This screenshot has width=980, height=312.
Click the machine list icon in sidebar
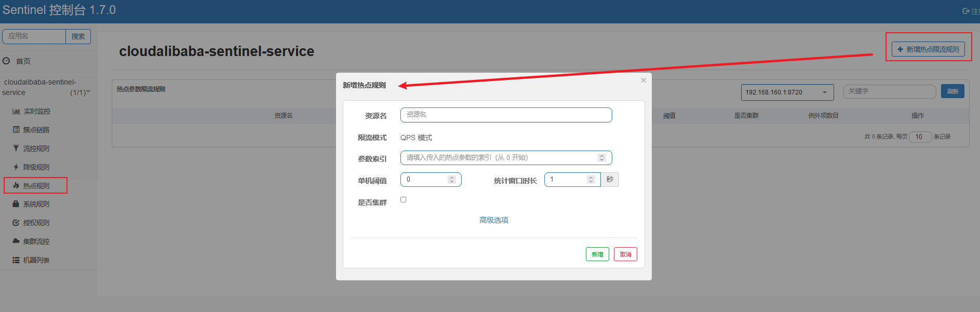(16, 260)
